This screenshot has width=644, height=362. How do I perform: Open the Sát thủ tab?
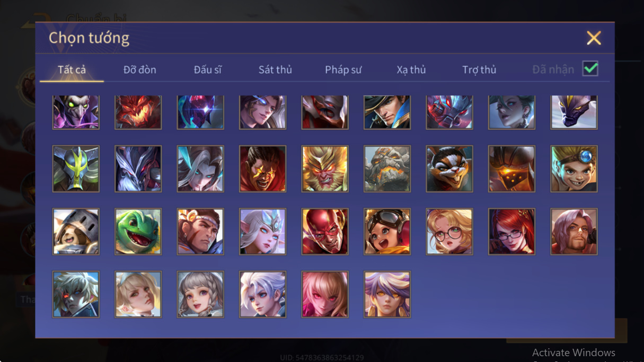pos(275,70)
